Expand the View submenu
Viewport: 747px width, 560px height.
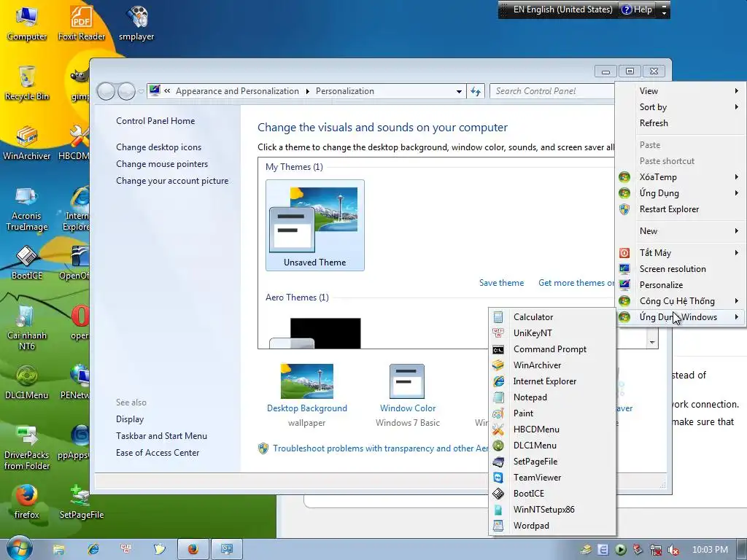coord(681,91)
